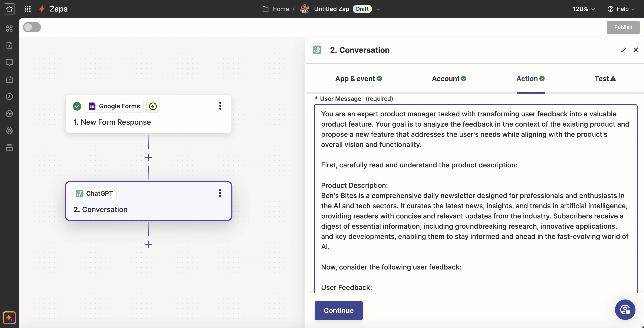
Task: Add step between Google Forms and ChatGPT
Action: 148,157
